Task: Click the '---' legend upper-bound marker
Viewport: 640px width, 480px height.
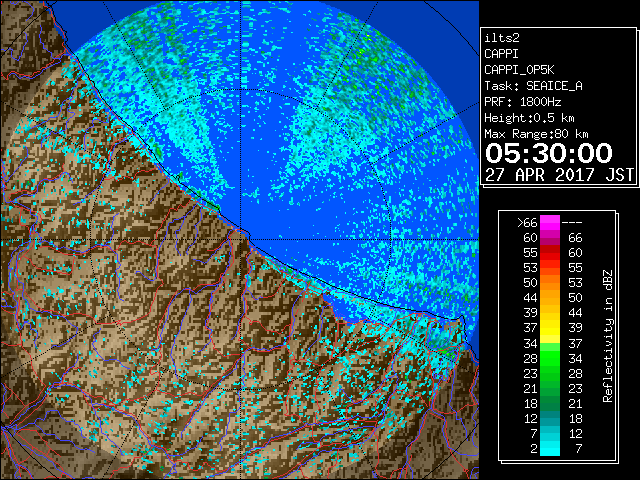Action: [x=572, y=223]
